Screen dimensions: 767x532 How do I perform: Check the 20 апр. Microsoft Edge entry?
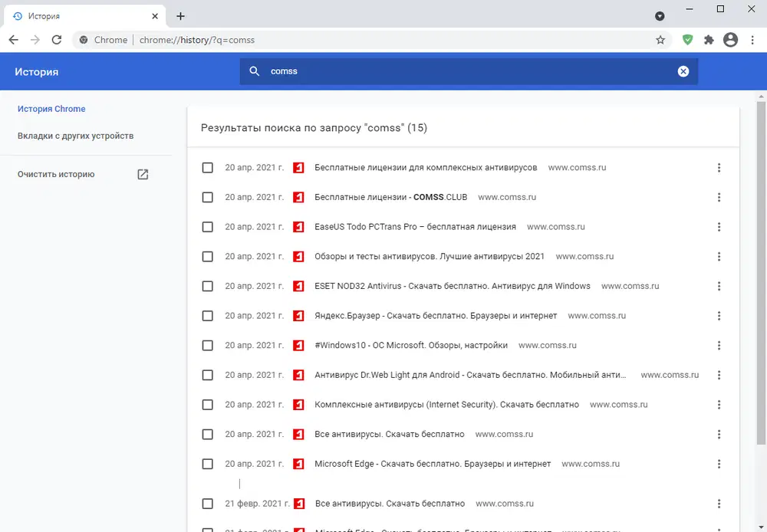click(x=207, y=464)
